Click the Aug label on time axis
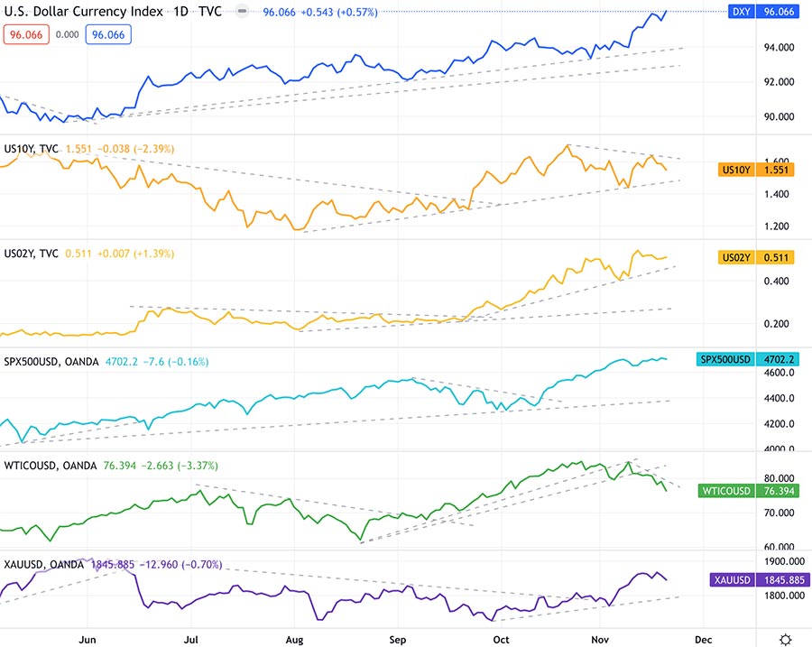The height and width of the screenshot is (647, 812). 294,639
